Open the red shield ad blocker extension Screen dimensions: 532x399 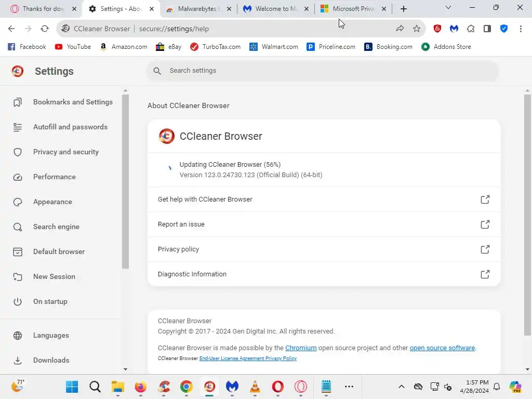(437, 29)
